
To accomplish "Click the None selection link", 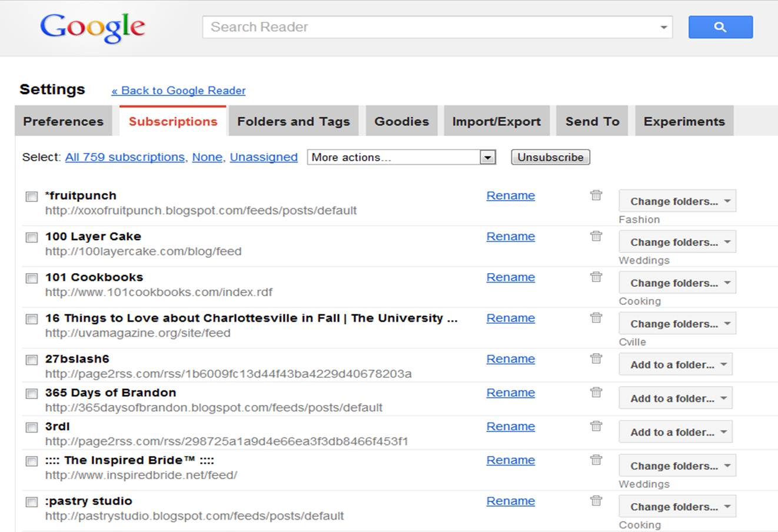I will [207, 157].
